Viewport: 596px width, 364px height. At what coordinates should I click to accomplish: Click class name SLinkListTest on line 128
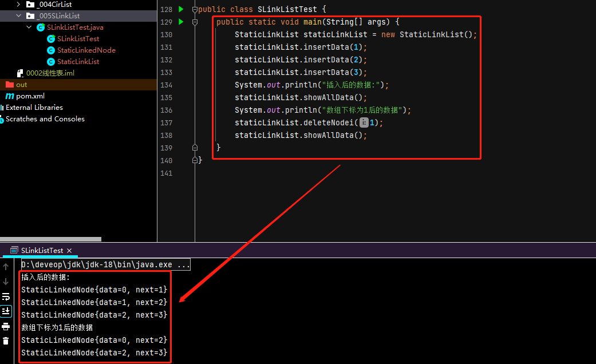(x=287, y=9)
